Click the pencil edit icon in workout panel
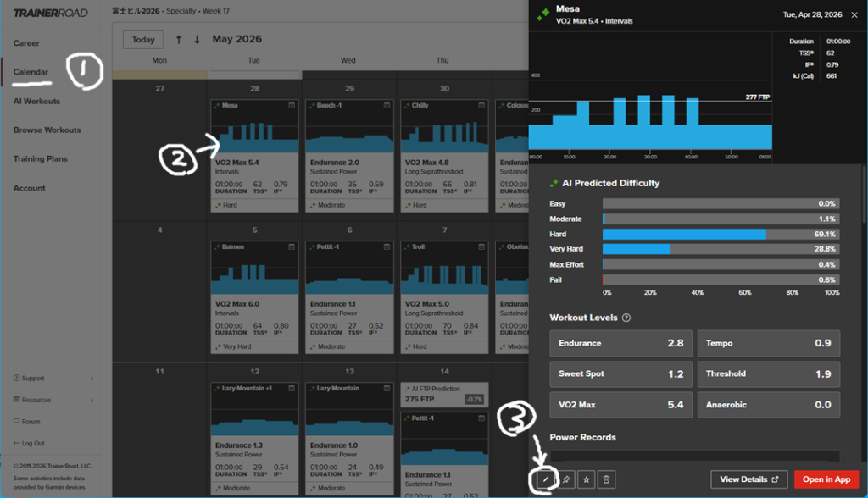The height and width of the screenshot is (498, 868). pyautogui.click(x=545, y=480)
